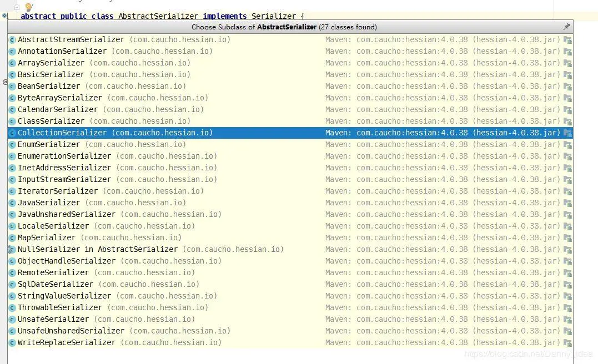Click the class icon beside AnnotationSerializer
598x364 pixels.
(x=12, y=52)
